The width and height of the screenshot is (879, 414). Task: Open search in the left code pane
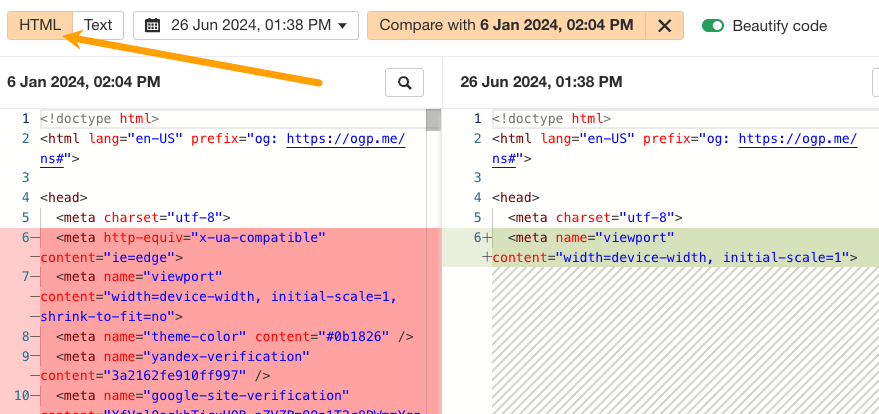[x=404, y=83]
